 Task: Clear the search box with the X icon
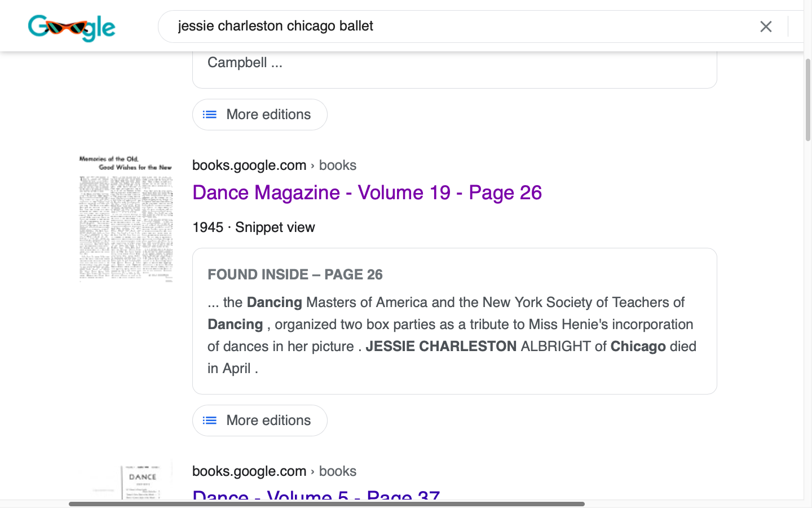pyautogui.click(x=765, y=27)
